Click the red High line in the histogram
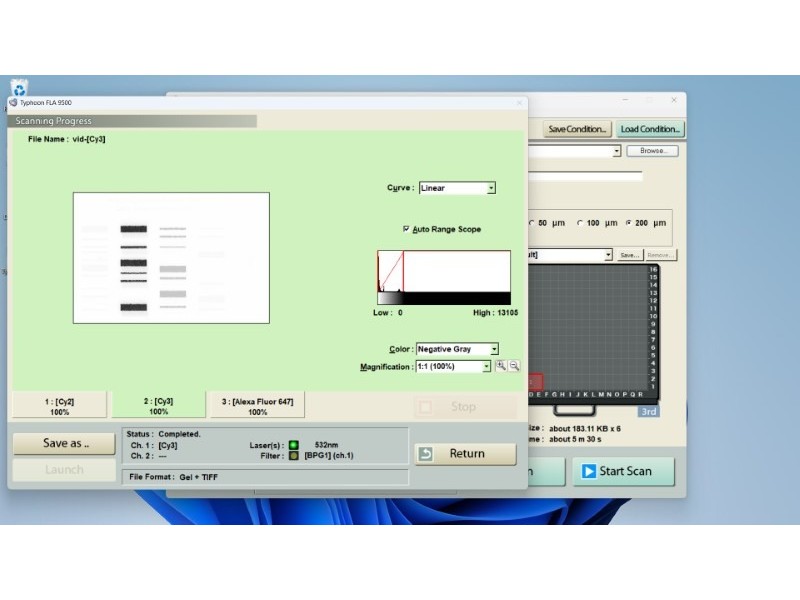The width and height of the screenshot is (800, 600). [403, 271]
